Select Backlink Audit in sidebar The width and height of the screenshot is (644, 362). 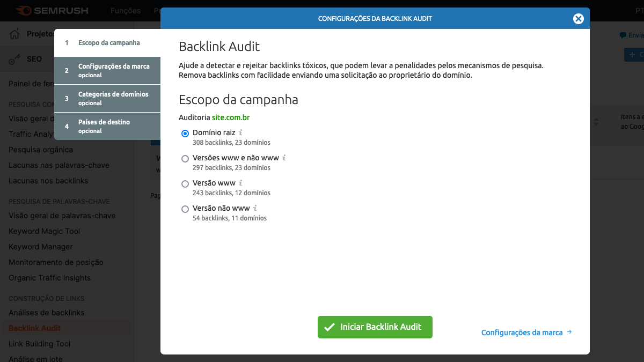(34, 328)
